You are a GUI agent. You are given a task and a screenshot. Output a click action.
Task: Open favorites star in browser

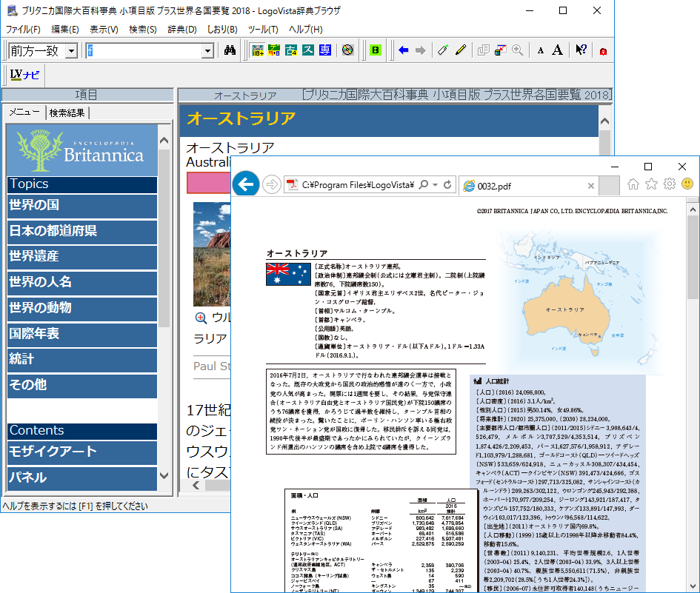coord(651,184)
